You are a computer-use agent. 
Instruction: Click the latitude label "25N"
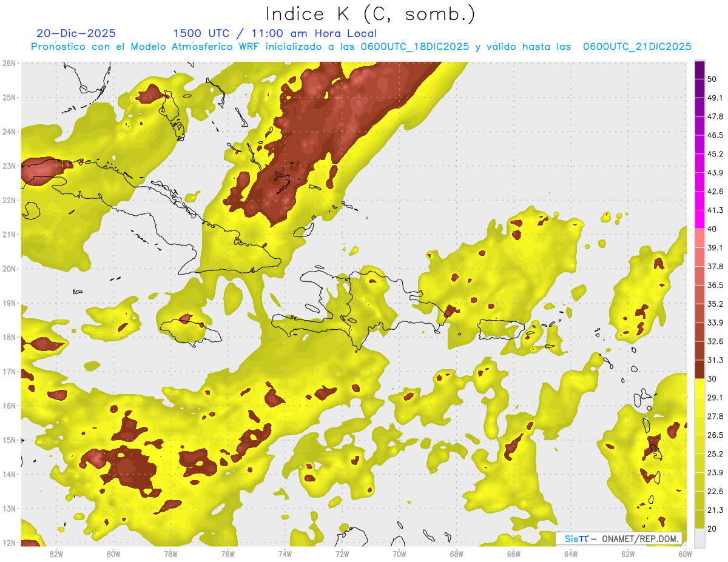point(9,98)
